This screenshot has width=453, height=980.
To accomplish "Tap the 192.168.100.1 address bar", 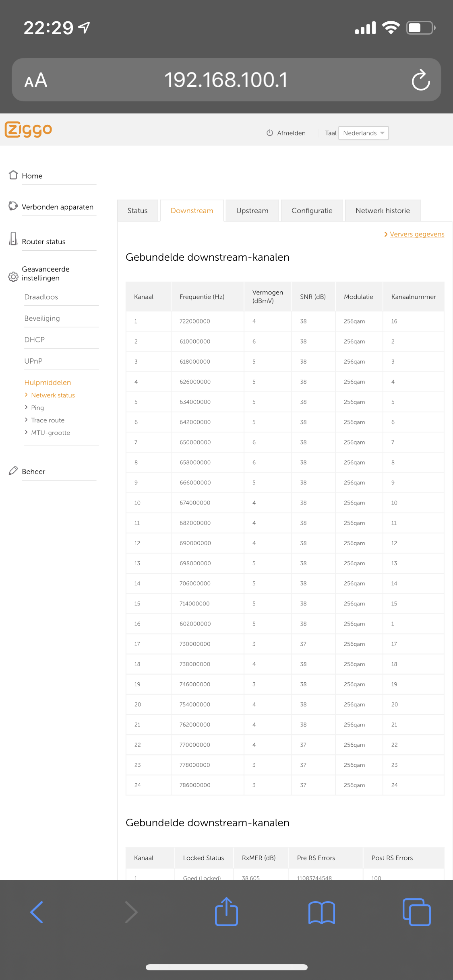I will pyautogui.click(x=226, y=80).
